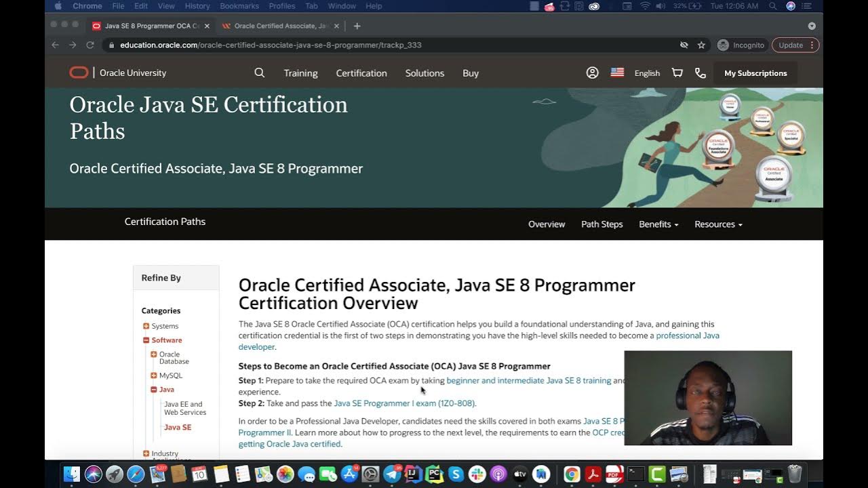Open Telegram from the dock

pos(392,474)
